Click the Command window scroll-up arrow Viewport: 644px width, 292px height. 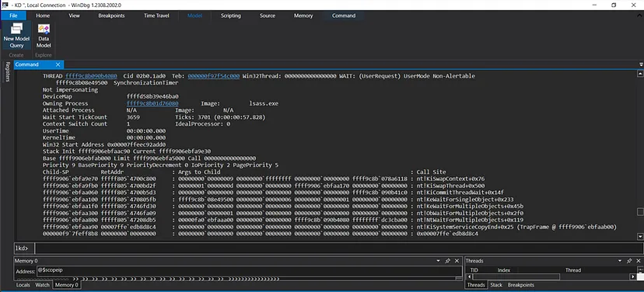pos(640,74)
